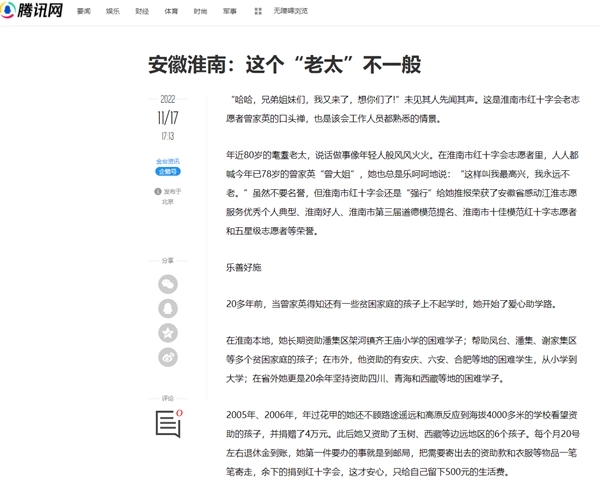
Task: Open the 金台资讯 publisher page
Action: pos(167,161)
